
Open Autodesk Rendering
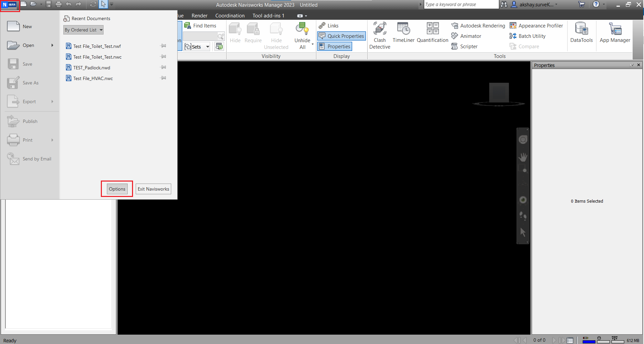coord(478,26)
